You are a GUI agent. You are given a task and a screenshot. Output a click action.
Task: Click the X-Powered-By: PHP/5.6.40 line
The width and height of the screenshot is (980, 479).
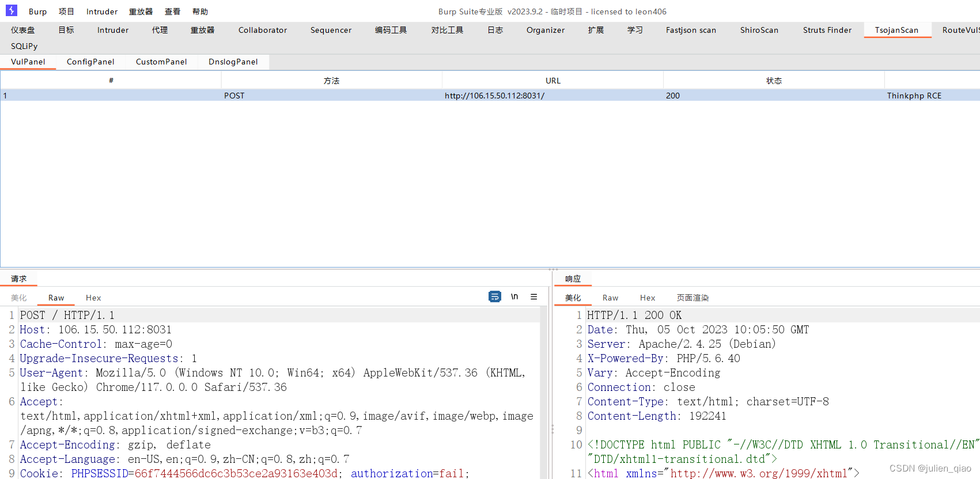pyautogui.click(x=664, y=358)
